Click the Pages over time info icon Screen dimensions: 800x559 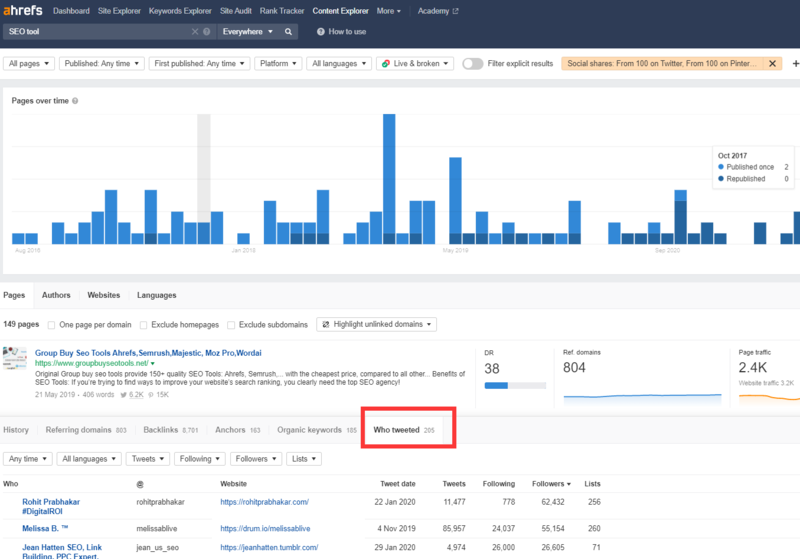(x=75, y=101)
